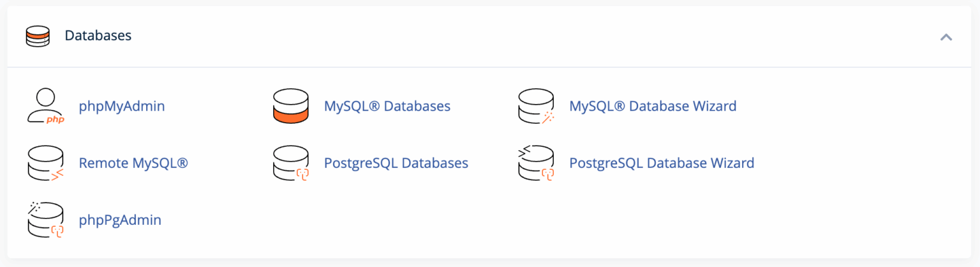Click the Databases section header icon

[x=38, y=36]
